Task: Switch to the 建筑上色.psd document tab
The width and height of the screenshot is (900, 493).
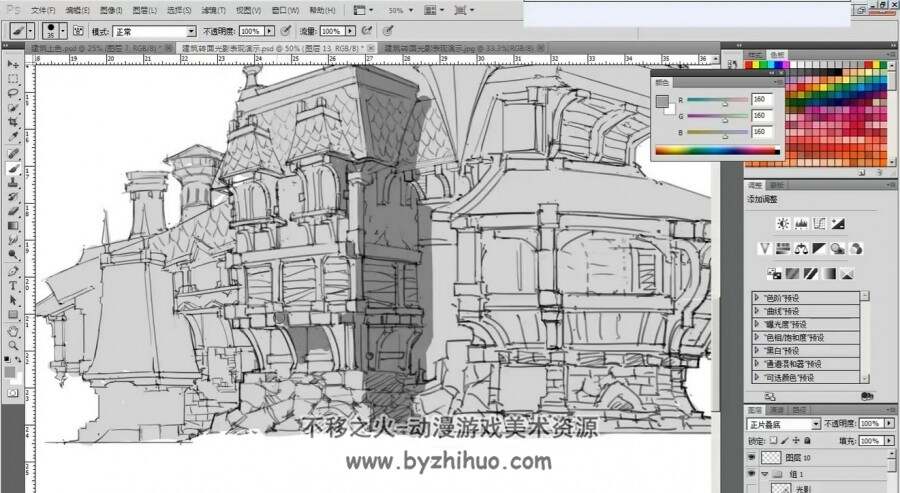Action: (99, 48)
